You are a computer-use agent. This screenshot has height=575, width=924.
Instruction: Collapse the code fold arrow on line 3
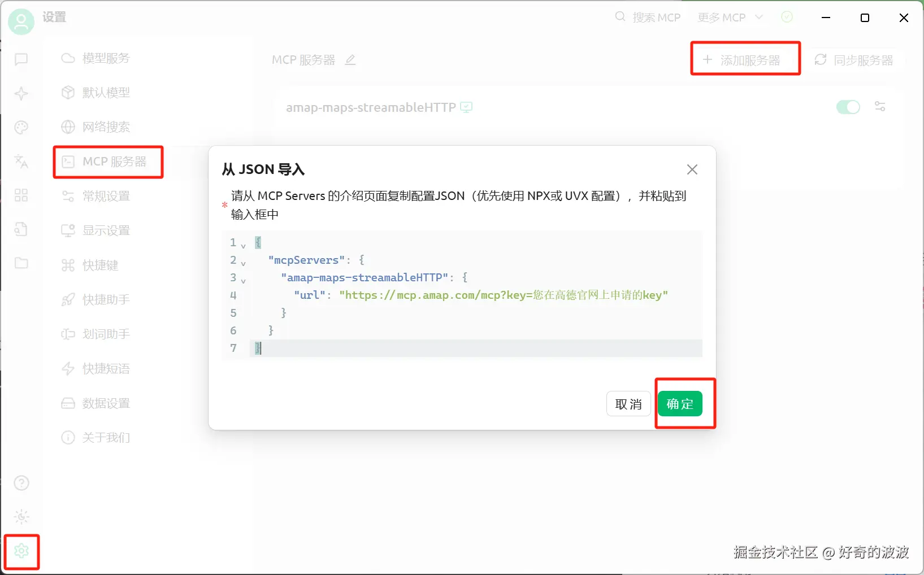click(x=244, y=281)
